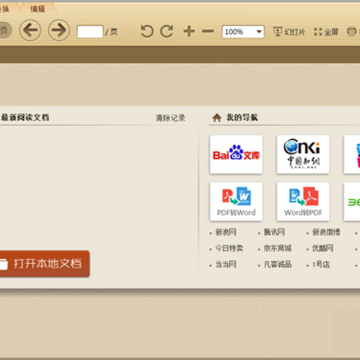Clear reading history via 清除记录
This screenshot has height=360, width=360.
[170, 118]
